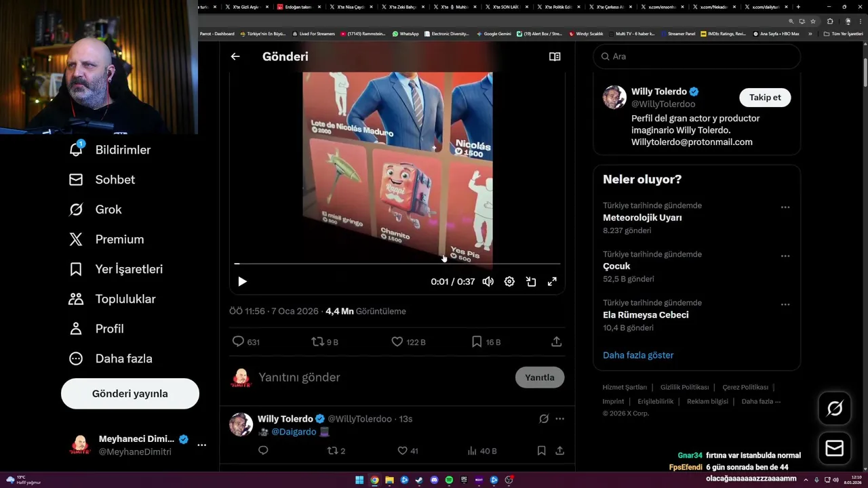Expand Daha fazla menu in sidebar
Screen dimensions: 868x488
111,359
